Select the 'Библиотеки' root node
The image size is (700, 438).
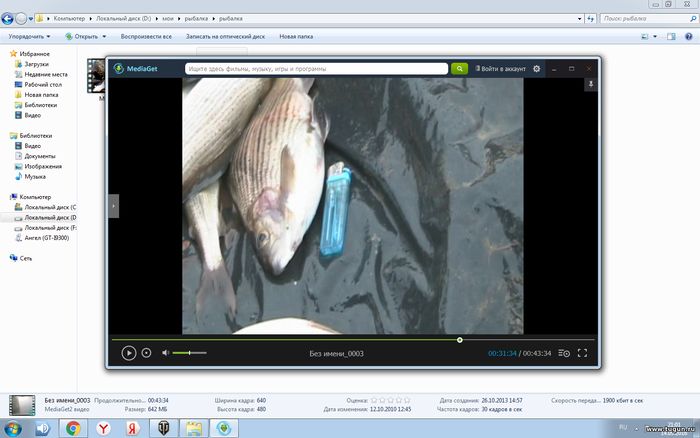tap(31, 136)
